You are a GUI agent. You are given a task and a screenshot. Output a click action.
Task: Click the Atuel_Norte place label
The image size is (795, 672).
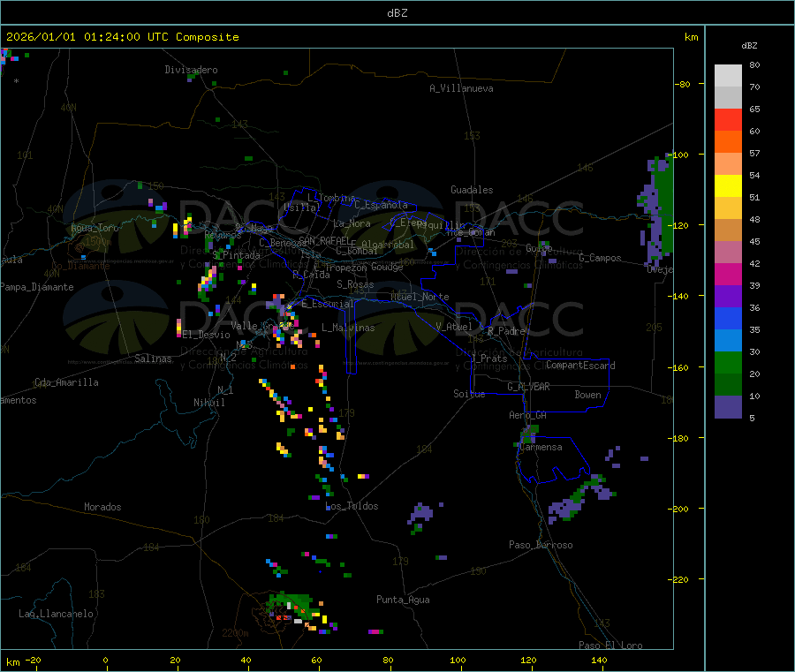pyautogui.click(x=420, y=297)
